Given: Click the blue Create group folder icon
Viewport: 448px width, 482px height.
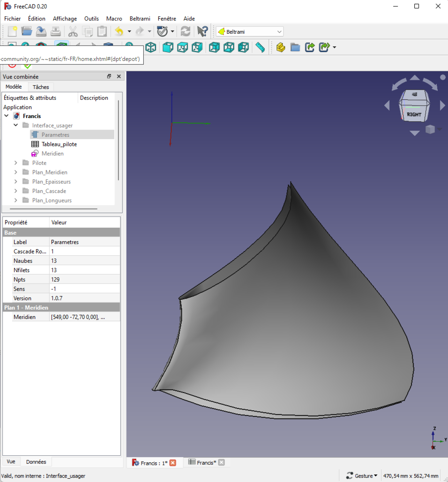Looking at the screenshot, I should (x=295, y=47).
